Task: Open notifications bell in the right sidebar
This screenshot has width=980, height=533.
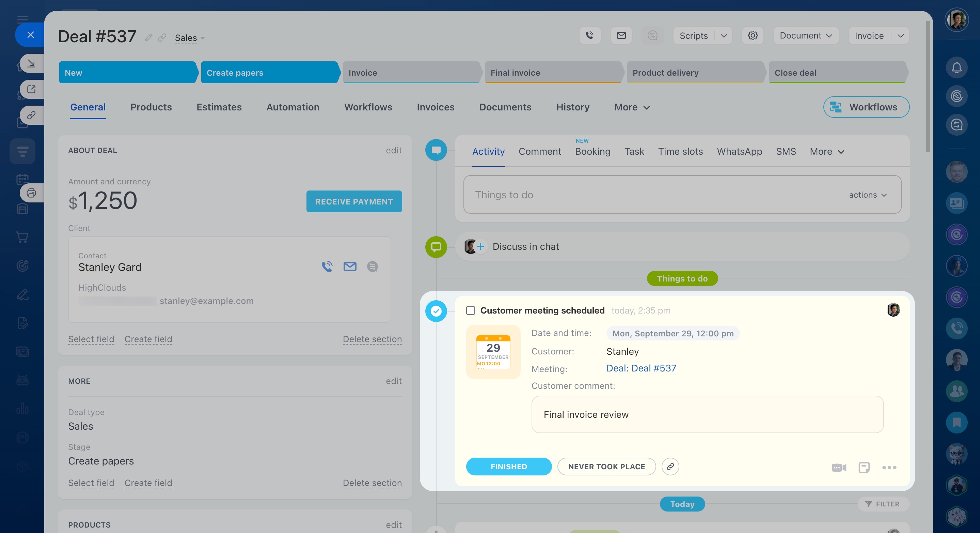Action: pos(957,68)
